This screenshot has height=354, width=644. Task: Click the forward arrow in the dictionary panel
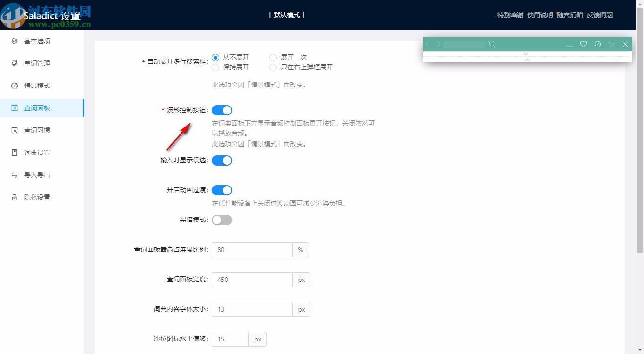[438, 44]
